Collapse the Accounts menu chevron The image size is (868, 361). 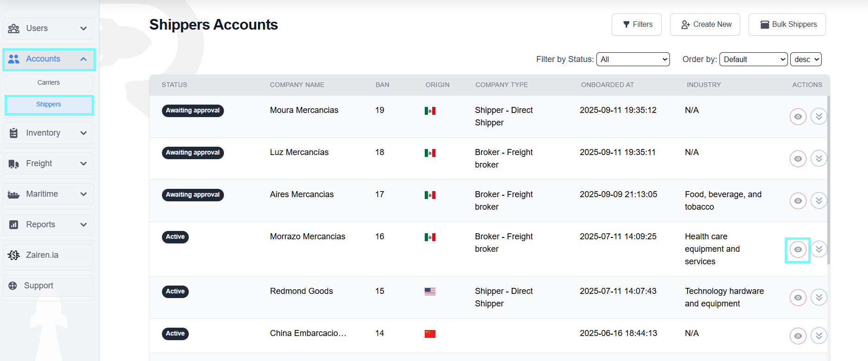pyautogui.click(x=84, y=59)
